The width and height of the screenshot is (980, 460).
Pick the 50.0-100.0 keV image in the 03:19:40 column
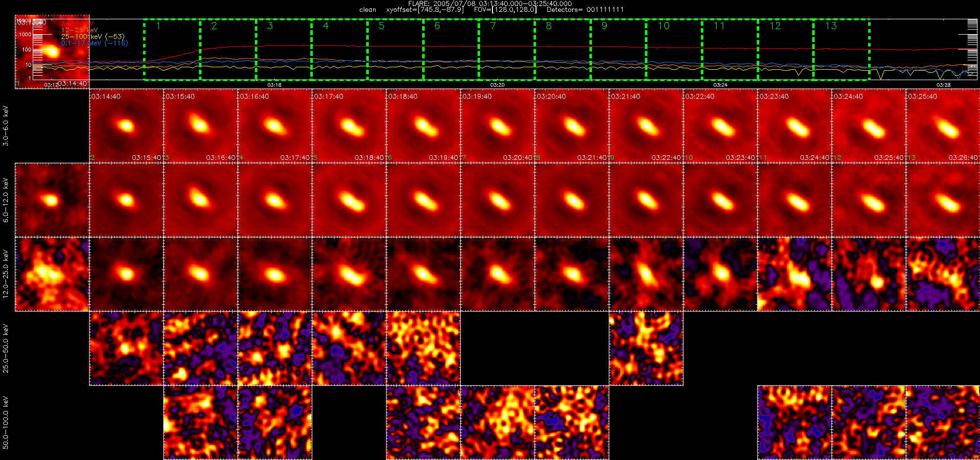pyautogui.click(x=497, y=422)
